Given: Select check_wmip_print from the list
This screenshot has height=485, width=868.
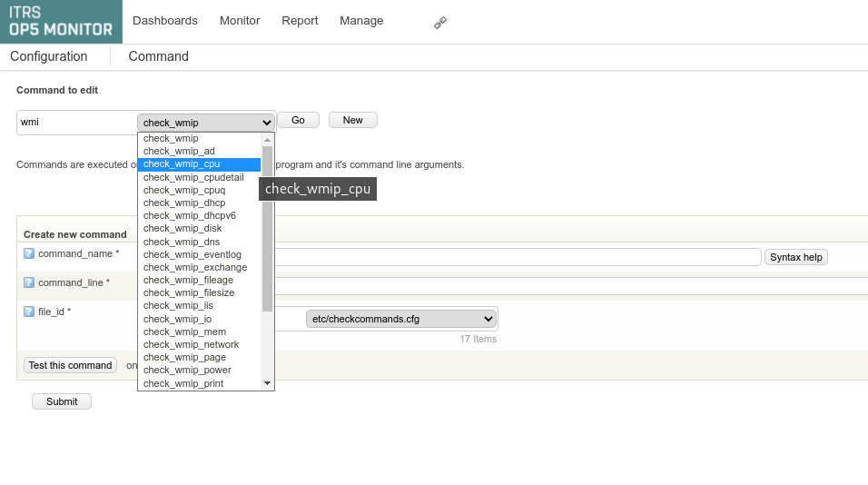Looking at the screenshot, I should pyautogui.click(x=199, y=383).
